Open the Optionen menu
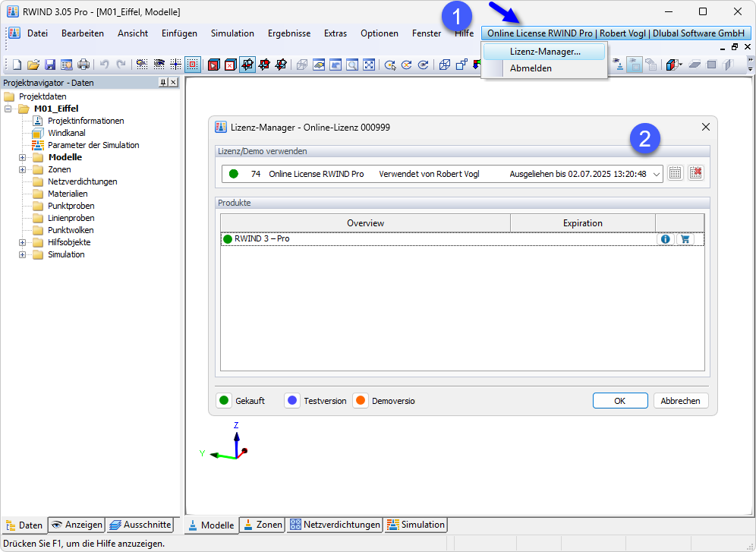The height and width of the screenshot is (552, 756). pyautogui.click(x=380, y=33)
